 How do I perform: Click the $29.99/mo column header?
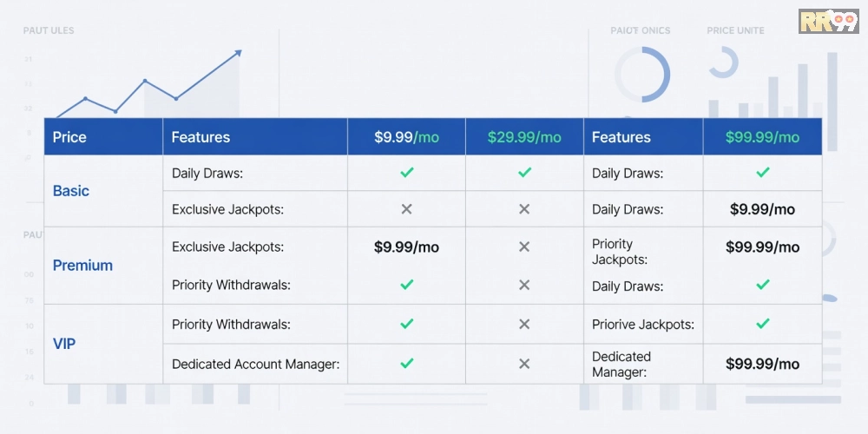[524, 137]
